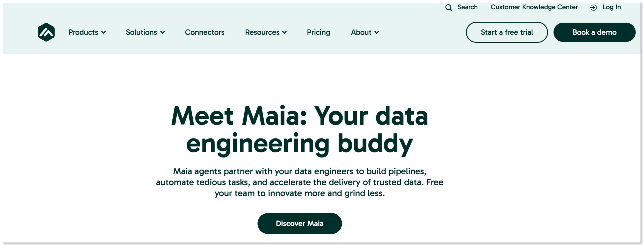Open the Products menu label

pyautogui.click(x=83, y=32)
